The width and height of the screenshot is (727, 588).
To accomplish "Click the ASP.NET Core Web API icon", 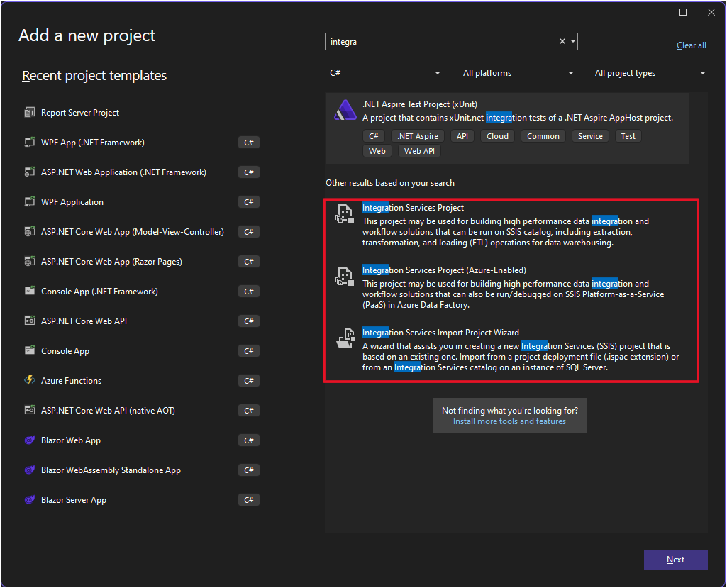I will point(30,321).
